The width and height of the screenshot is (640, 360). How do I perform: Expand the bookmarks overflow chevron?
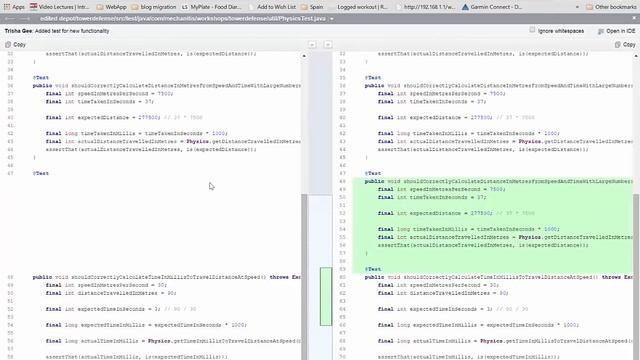pos(577,7)
